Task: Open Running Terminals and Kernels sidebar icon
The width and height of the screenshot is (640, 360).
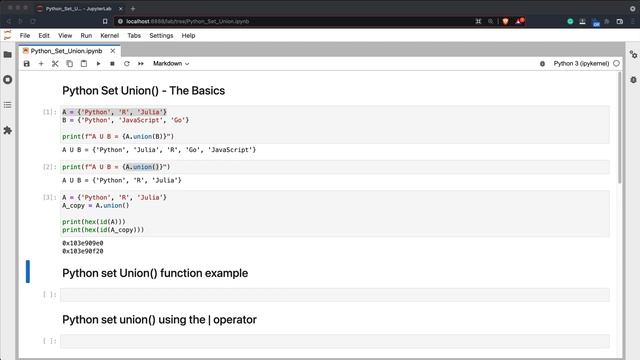Action: point(7,80)
